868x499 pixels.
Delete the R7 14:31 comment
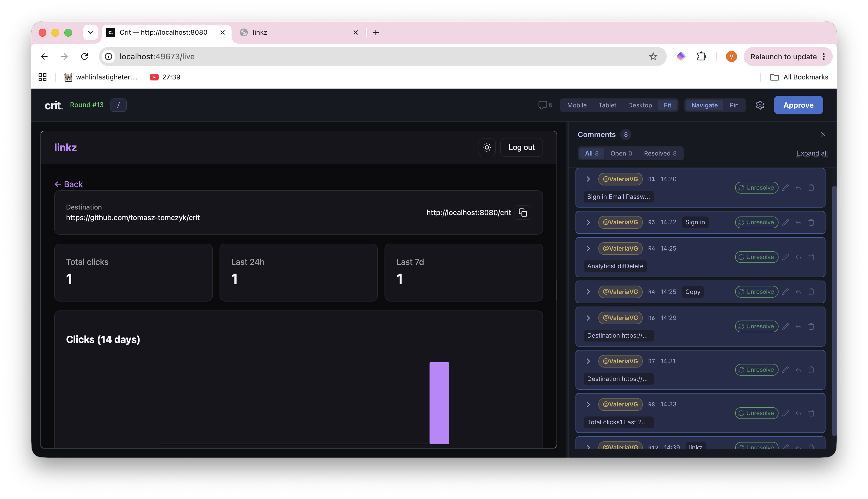[x=811, y=370]
